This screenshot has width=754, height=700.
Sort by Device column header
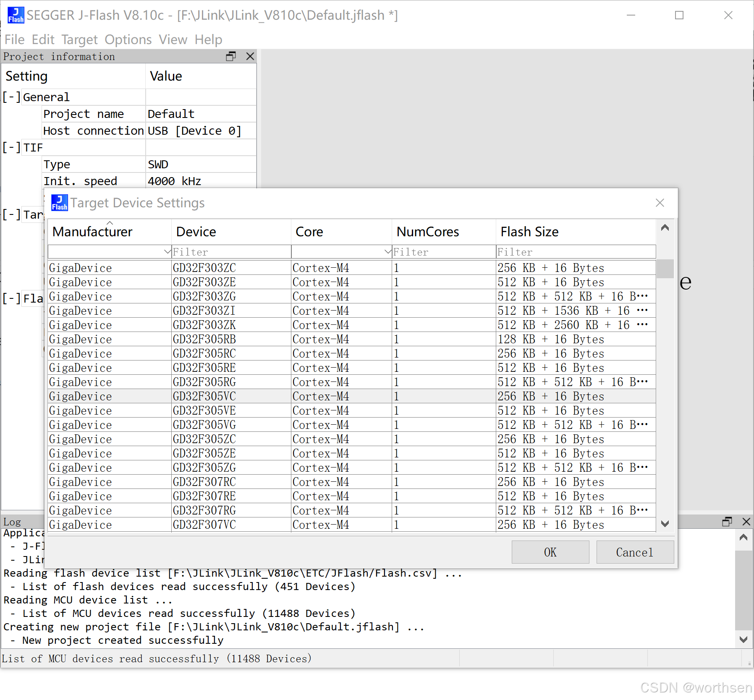(x=231, y=232)
